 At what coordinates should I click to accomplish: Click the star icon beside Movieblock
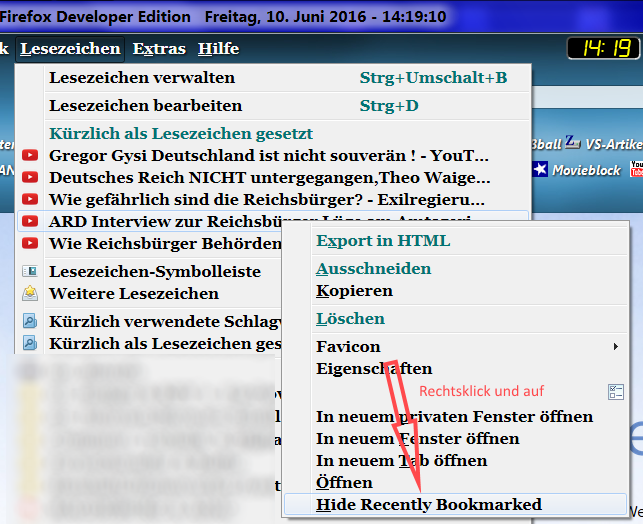pos(540,169)
